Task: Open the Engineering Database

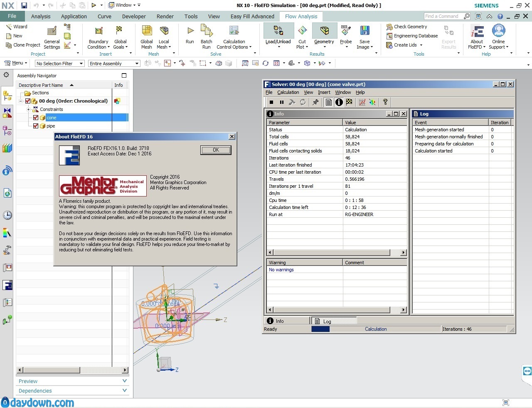Action: pos(412,36)
